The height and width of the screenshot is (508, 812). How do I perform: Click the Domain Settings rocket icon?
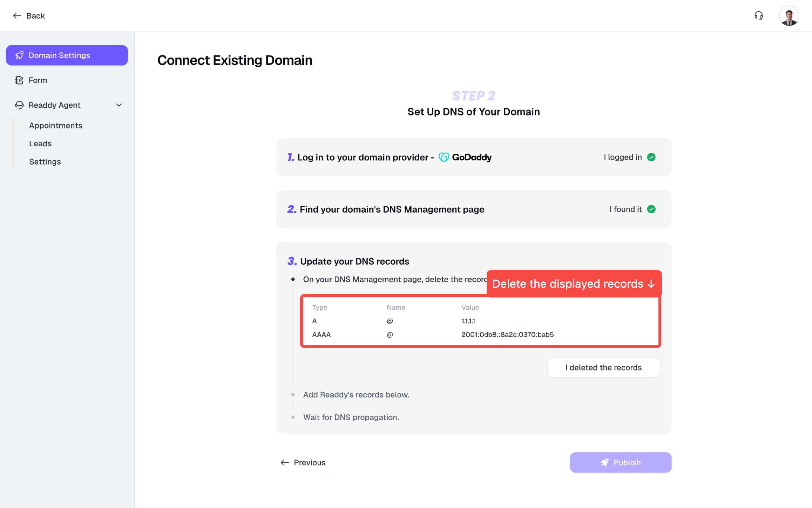pos(20,55)
